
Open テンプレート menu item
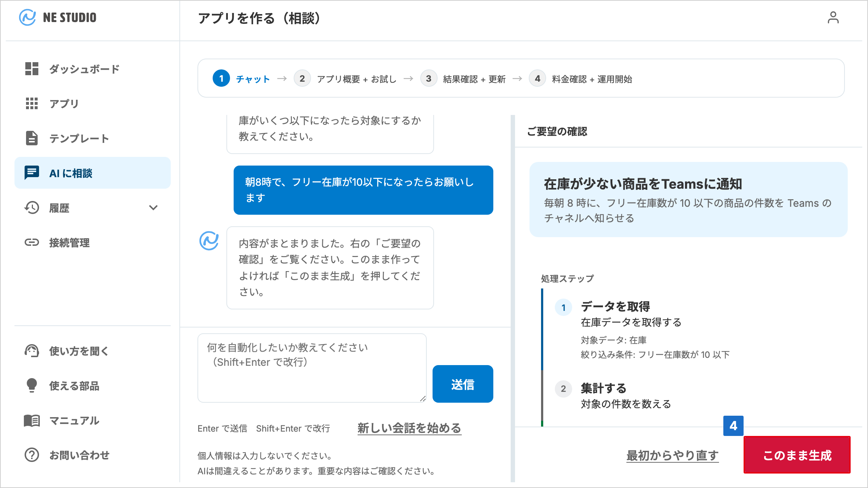(x=93, y=138)
